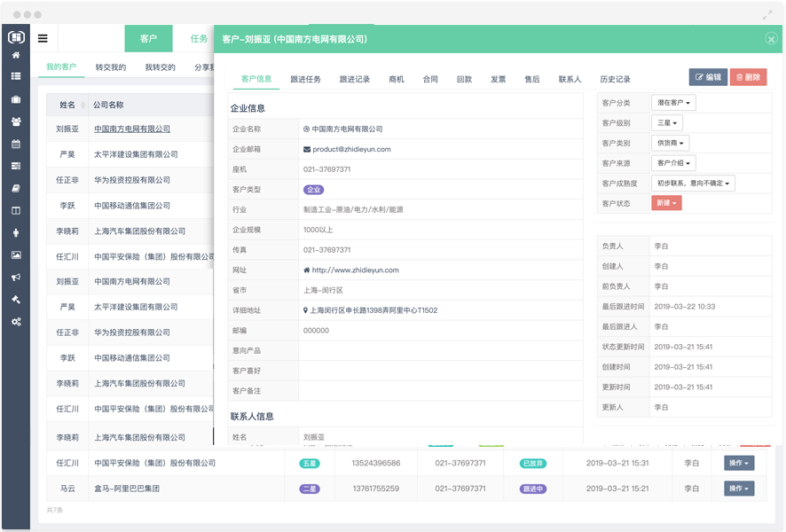Click the 二星 badge in 马云 row
This screenshot has width=786, height=532.
click(310, 489)
